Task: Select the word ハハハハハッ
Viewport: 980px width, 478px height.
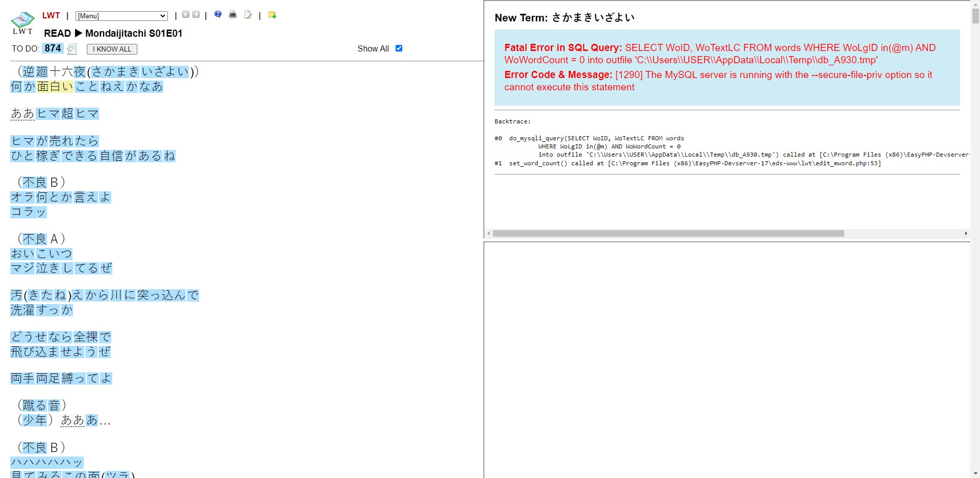Action: click(47, 463)
